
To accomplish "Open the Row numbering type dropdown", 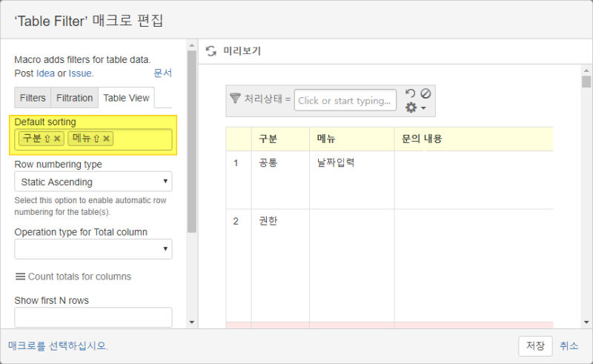I will pyautogui.click(x=93, y=182).
